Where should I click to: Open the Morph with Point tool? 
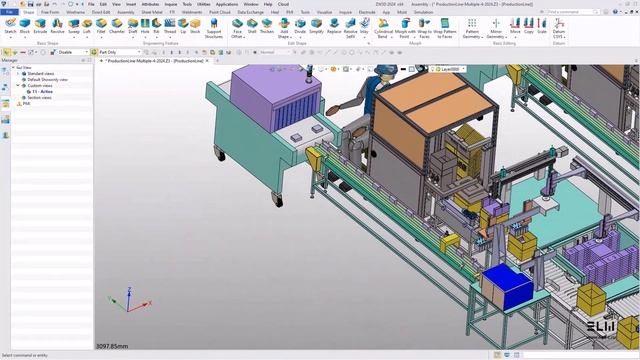(405, 29)
